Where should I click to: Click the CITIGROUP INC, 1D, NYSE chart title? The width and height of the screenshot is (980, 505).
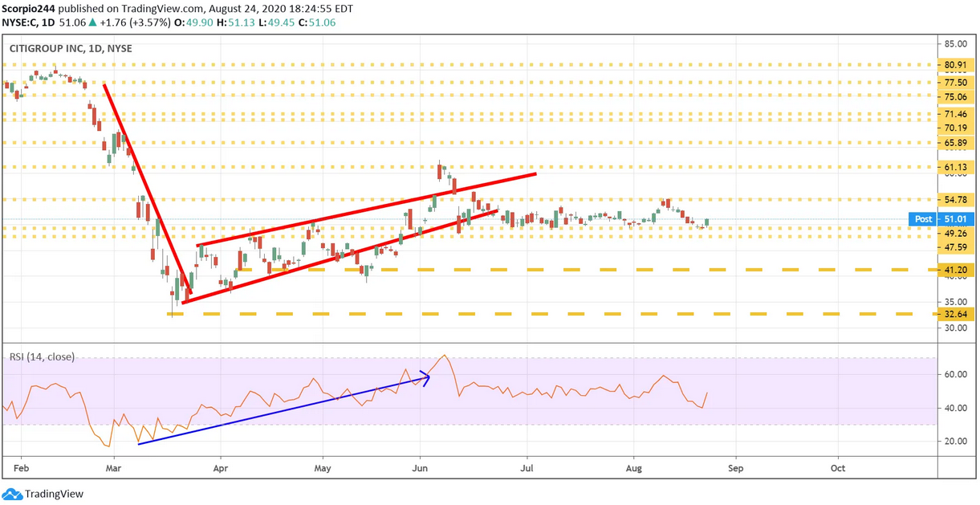pyautogui.click(x=71, y=48)
